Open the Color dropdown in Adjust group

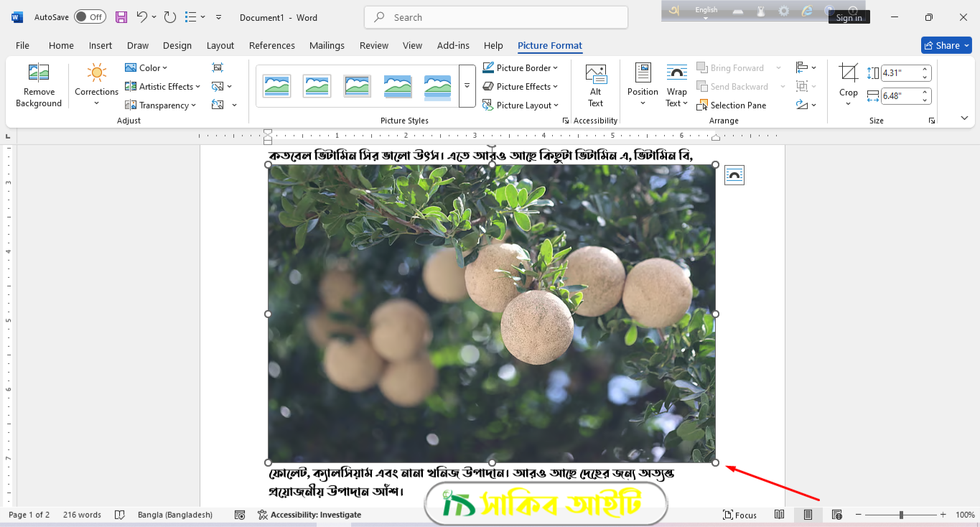coord(146,67)
